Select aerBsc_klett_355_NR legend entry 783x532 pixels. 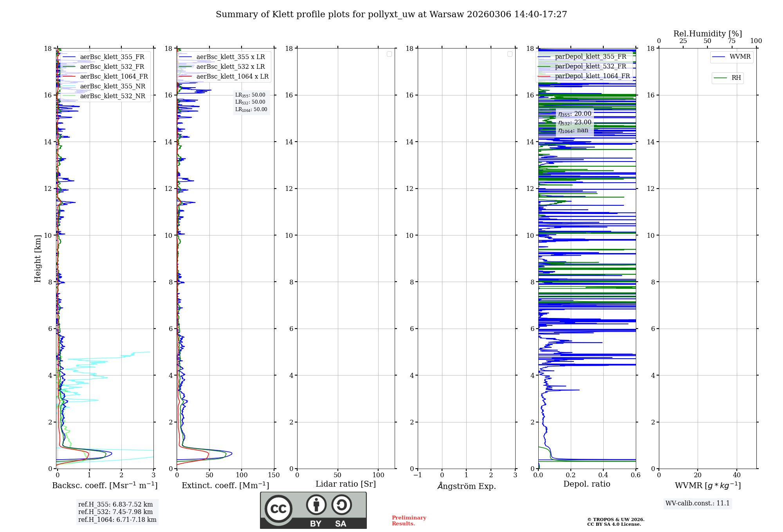point(112,86)
